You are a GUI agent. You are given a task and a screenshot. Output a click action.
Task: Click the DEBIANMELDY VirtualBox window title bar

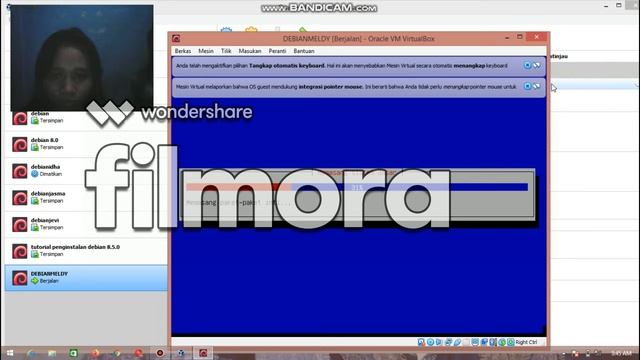click(358, 38)
